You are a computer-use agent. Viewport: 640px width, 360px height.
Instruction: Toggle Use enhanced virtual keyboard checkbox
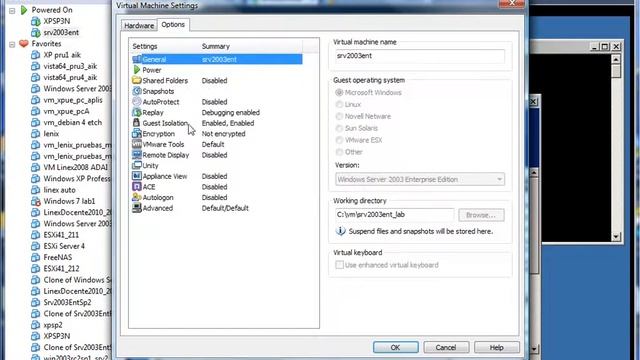(339, 265)
